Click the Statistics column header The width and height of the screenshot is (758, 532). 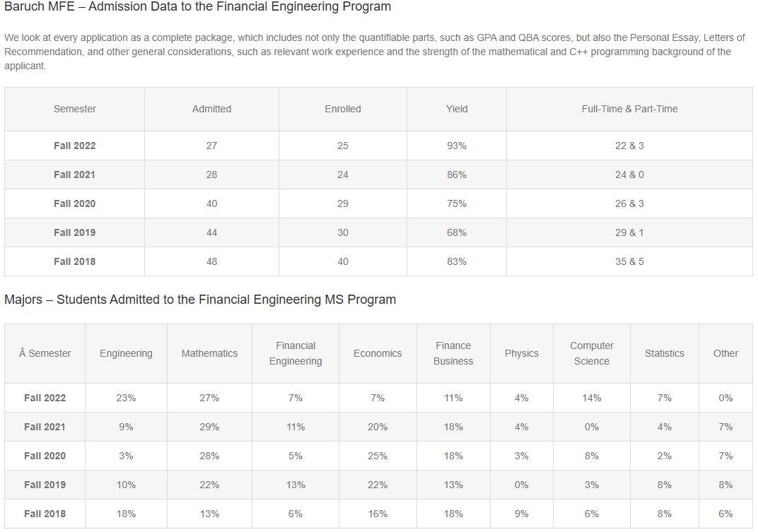pos(664,353)
